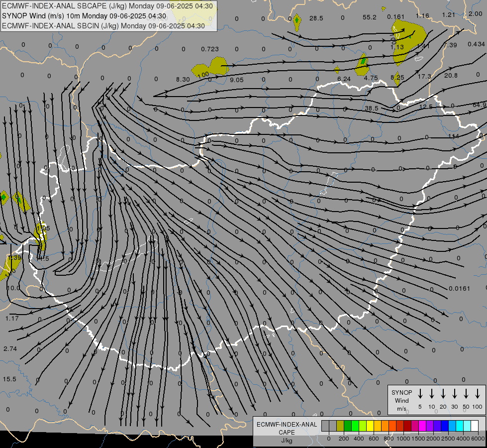Click the 100 contour label on olive patch

click(x=203, y=75)
